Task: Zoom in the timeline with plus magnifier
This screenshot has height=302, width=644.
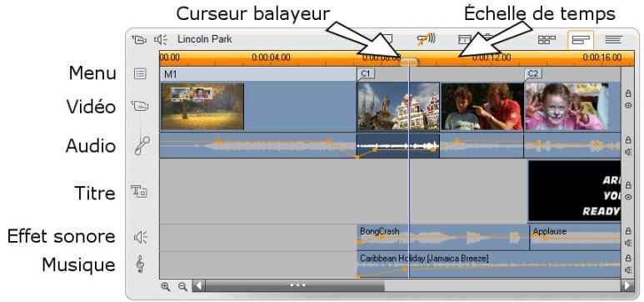Action: pyautogui.click(x=166, y=287)
